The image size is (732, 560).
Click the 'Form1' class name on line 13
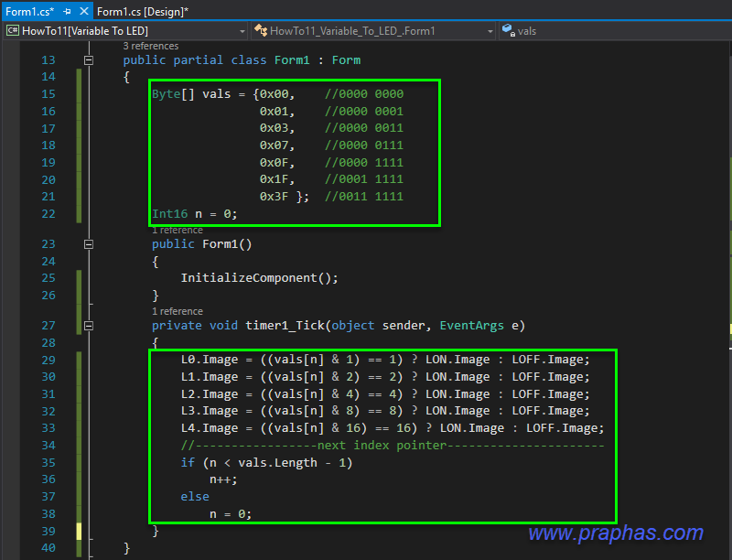[292, 60]
